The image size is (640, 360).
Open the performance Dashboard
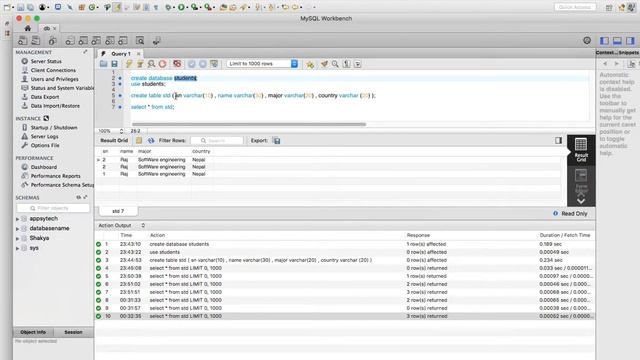point(43,167)
